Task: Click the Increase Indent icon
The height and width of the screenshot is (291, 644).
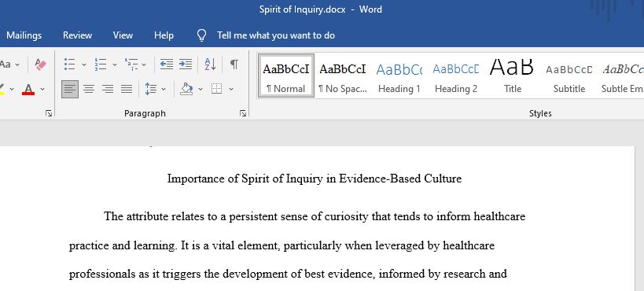Action: [x=186, y=64]
